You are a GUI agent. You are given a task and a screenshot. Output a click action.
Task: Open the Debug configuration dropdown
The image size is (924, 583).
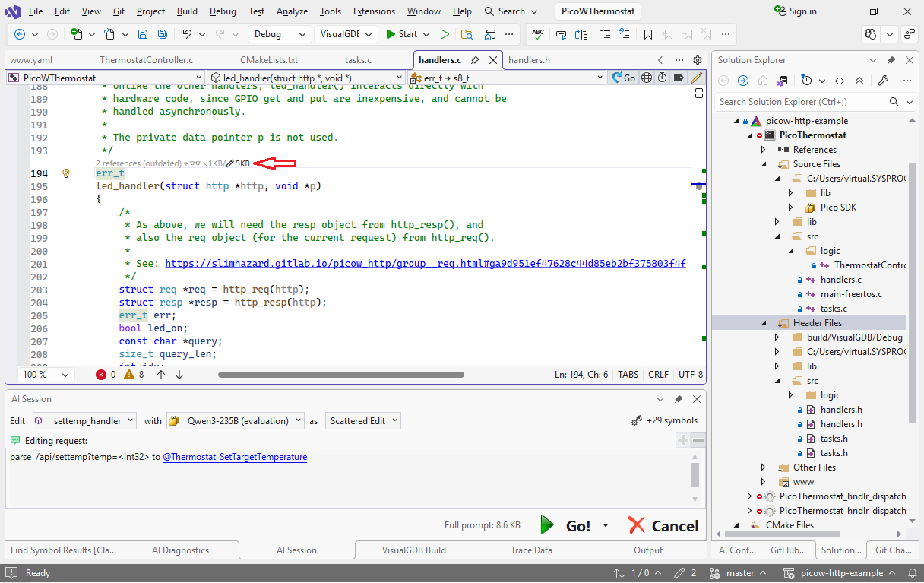click(280, 34)
